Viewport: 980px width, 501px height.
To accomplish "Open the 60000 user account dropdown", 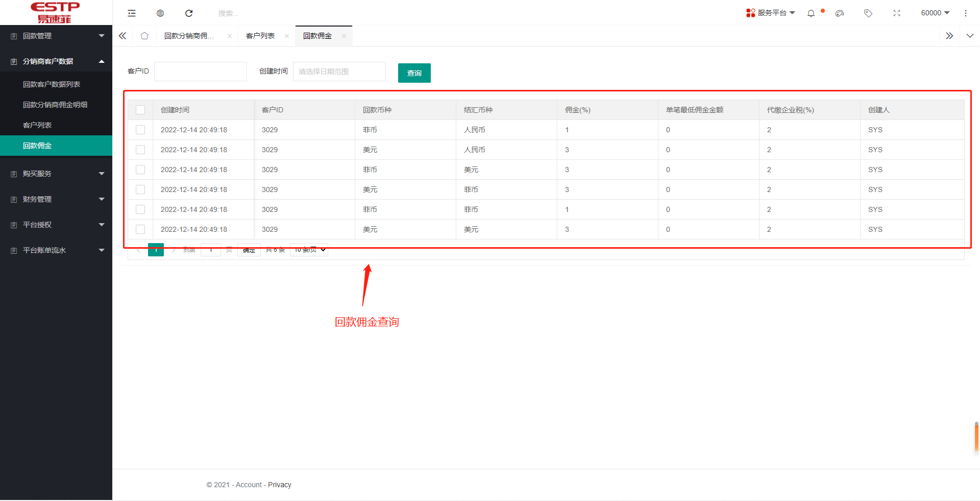I will (935, 13).
